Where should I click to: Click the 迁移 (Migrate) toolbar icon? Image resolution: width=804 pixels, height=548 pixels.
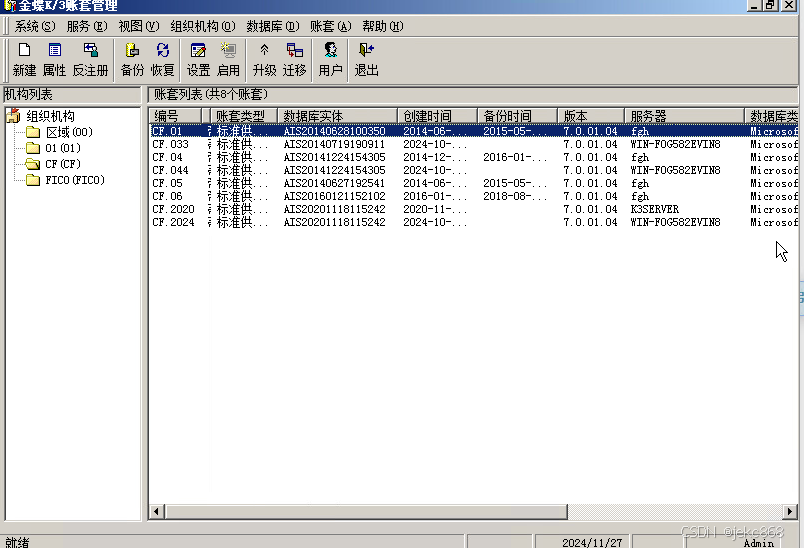click(x=294, y=59)
